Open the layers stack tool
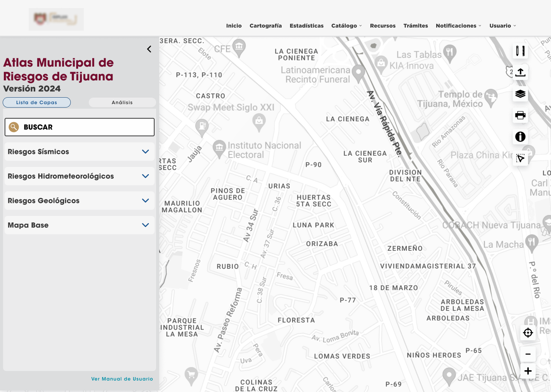Image resolution: width=551 pixels, height=392 pixels. coord(520,94)
